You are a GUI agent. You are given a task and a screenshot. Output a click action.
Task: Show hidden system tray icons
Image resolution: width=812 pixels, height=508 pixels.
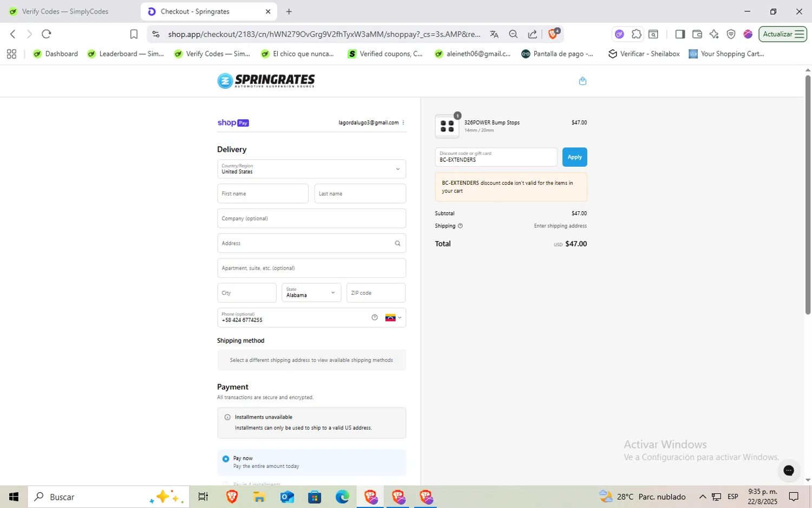tap(703, 497)
